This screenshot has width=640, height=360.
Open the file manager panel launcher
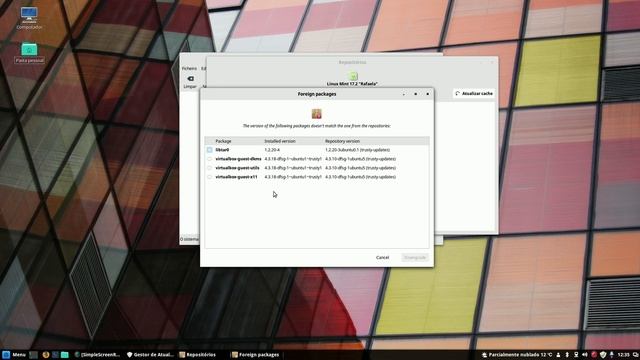[x=64, y=355]
